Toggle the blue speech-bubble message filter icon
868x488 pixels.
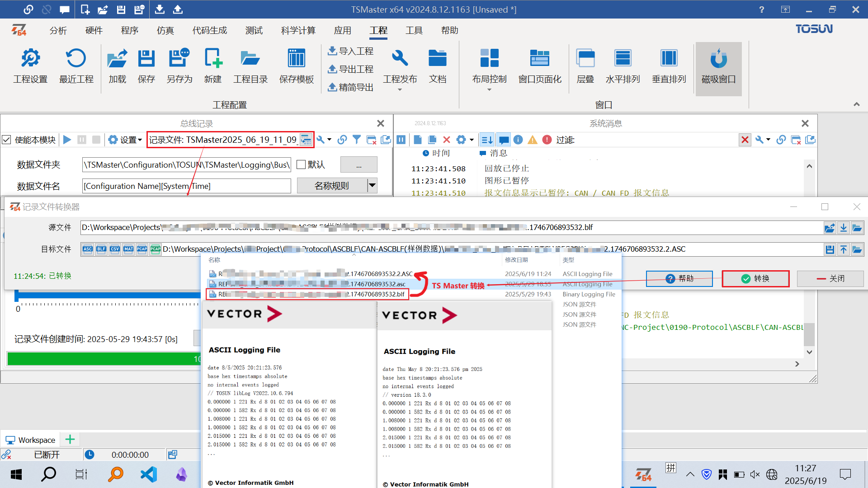[x=504, y=140]
